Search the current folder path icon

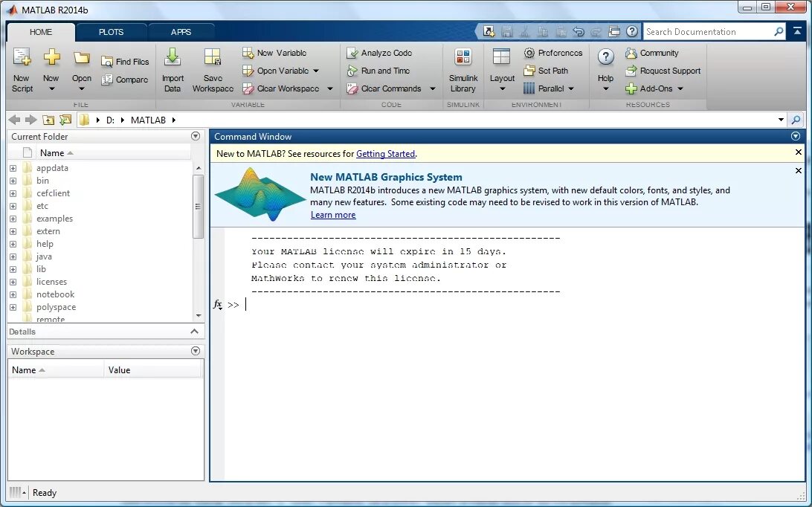click(x=796, y=120)
